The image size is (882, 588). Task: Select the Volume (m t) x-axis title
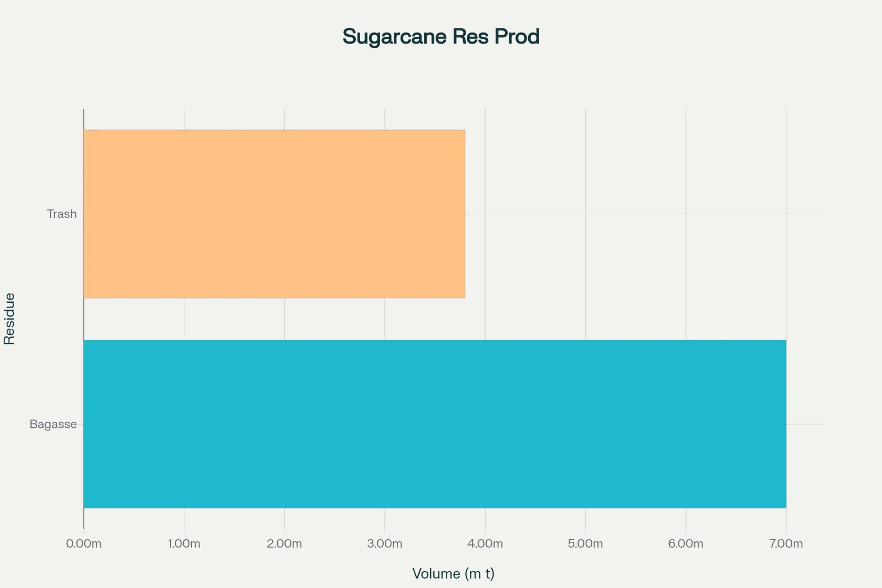point(453,573)
